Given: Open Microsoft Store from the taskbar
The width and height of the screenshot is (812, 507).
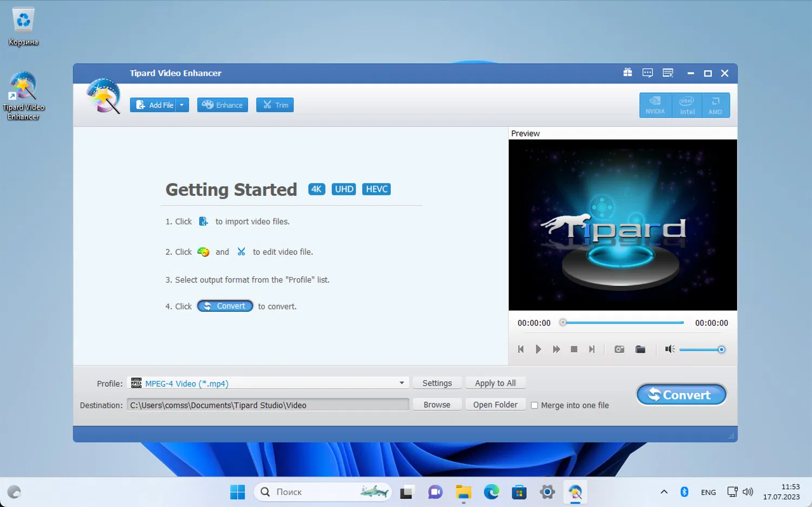Looking at the screenshot, I should [x=519, y=492].
